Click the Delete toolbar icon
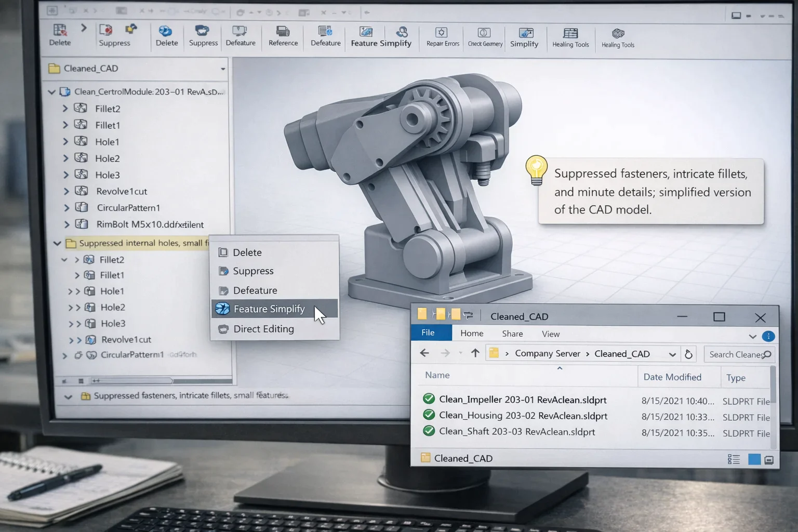The height and width of the screenshot is (532, 798). click(x=166, y=36)
